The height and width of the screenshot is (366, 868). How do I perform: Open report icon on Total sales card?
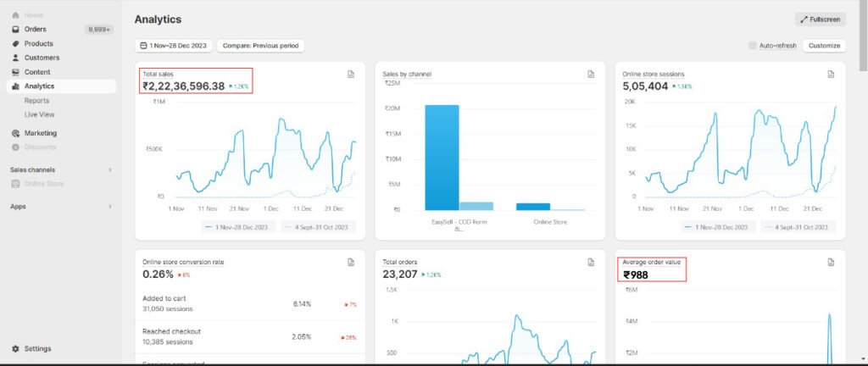(x=350, y=75)
